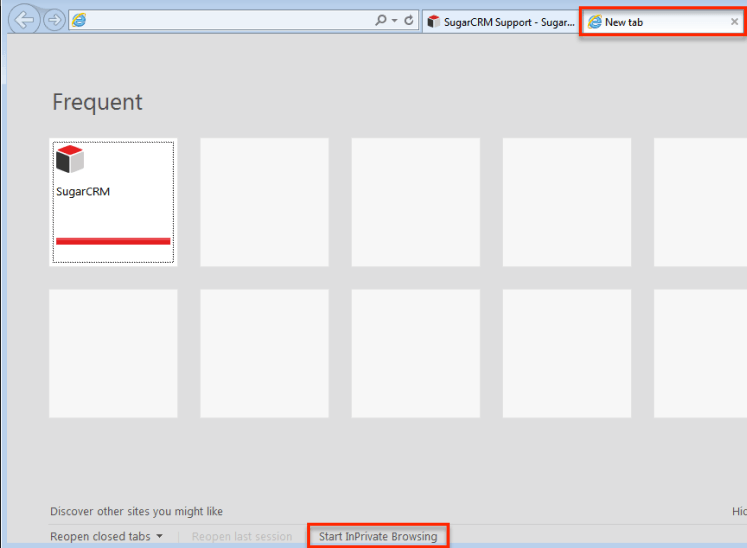Click Reopen last session link

(x=242, y=537)
